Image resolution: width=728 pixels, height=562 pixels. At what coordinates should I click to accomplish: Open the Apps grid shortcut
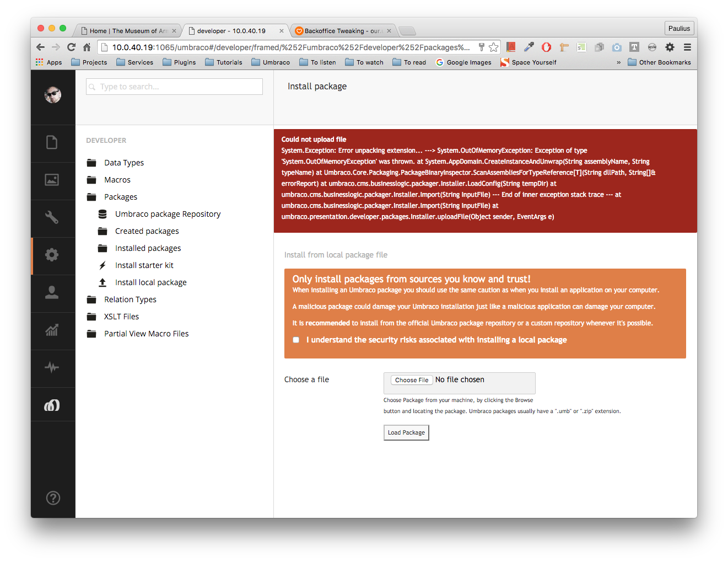(x=48, y=62)
